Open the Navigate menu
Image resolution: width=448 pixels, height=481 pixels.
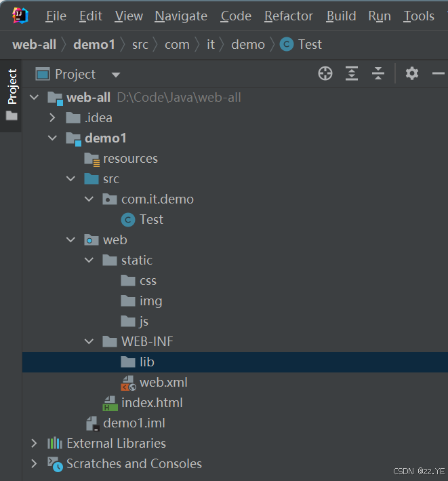click(x=181, y=16)
